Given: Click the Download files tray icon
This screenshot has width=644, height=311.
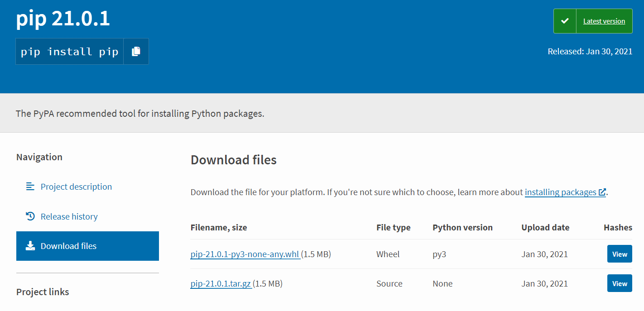Looking at the screenshot, I should [30, 246].
